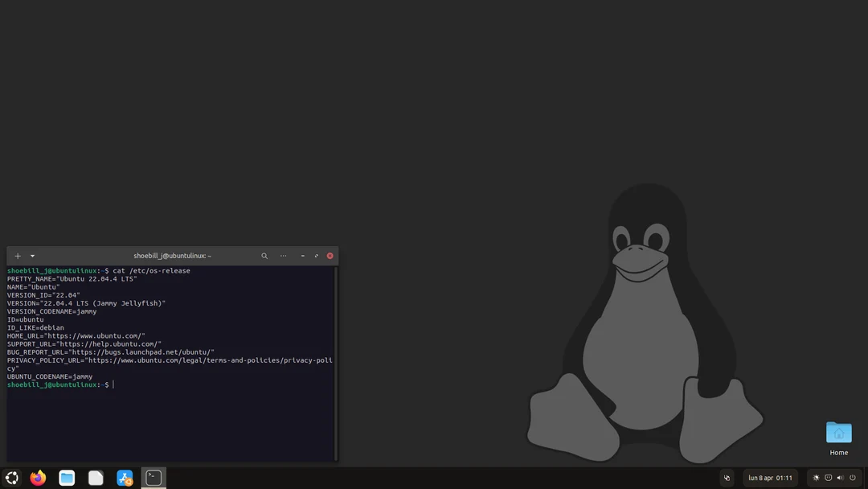The width and height of the screenshot is (868, 489).
Task: Click the volume indicator in the system tray
Action: (840, 477)
